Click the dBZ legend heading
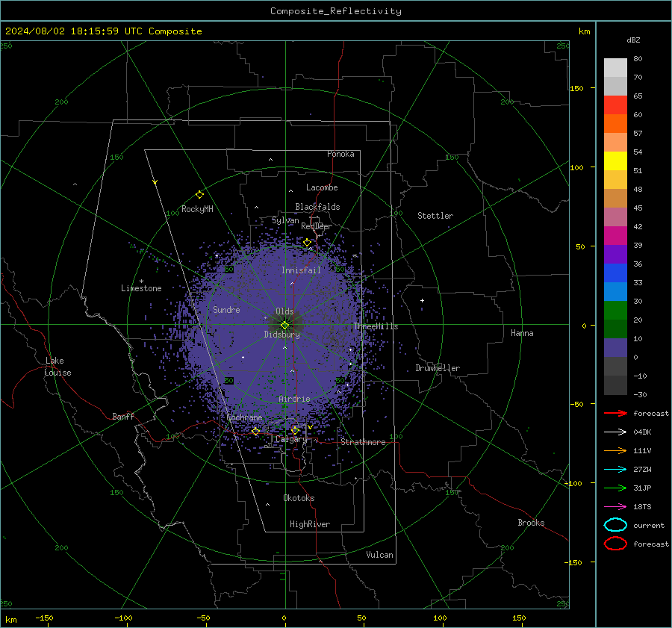Image resolution: width=672 pixels, height=628 pixels. (x=633, y=40)
